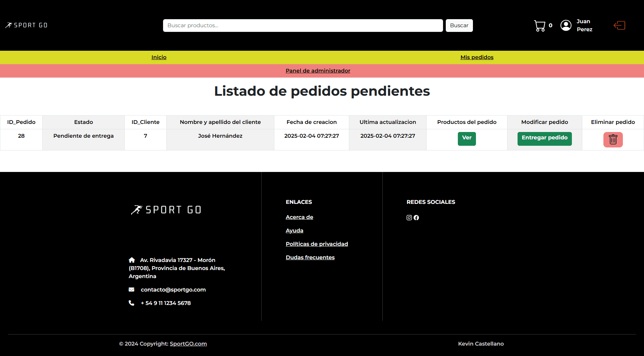Click the Sport GO logo in the header
The image size is (644, 356).
tap(26, 25)
